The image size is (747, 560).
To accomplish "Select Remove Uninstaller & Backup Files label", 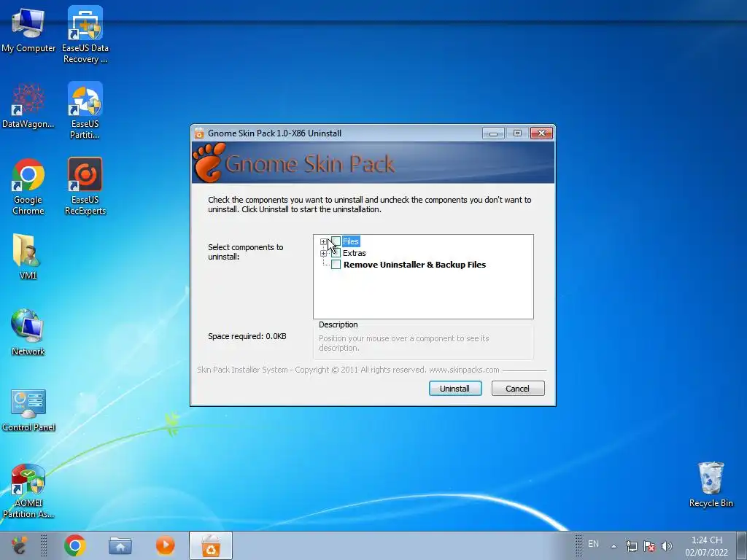I will click(x=414, y=265).
